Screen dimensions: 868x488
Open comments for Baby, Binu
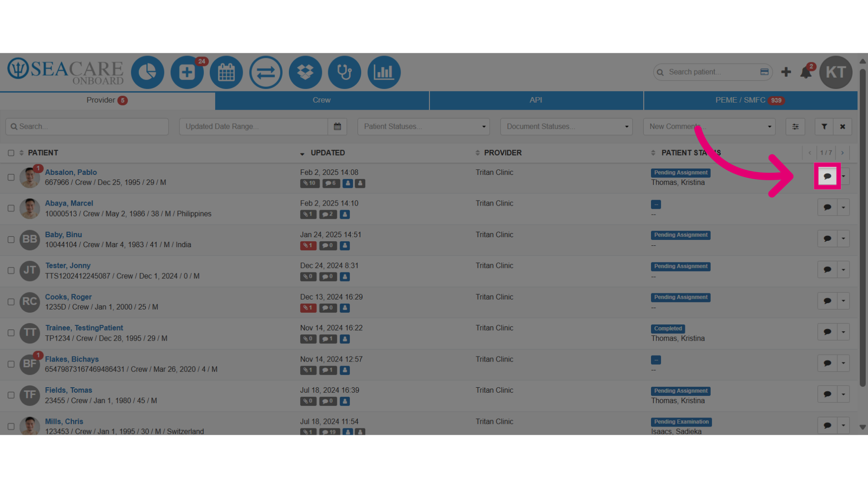click(x=827, y=239)
